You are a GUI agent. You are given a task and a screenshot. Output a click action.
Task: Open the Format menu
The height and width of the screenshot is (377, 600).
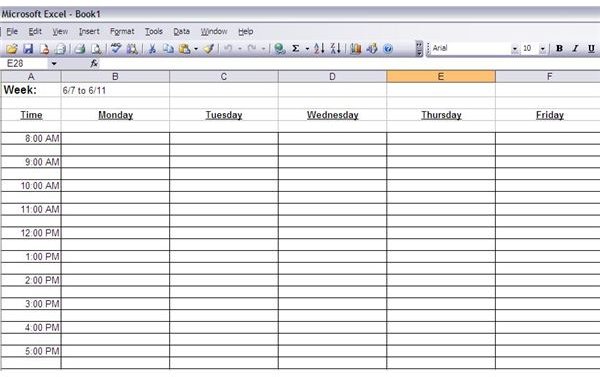point(122,31)
